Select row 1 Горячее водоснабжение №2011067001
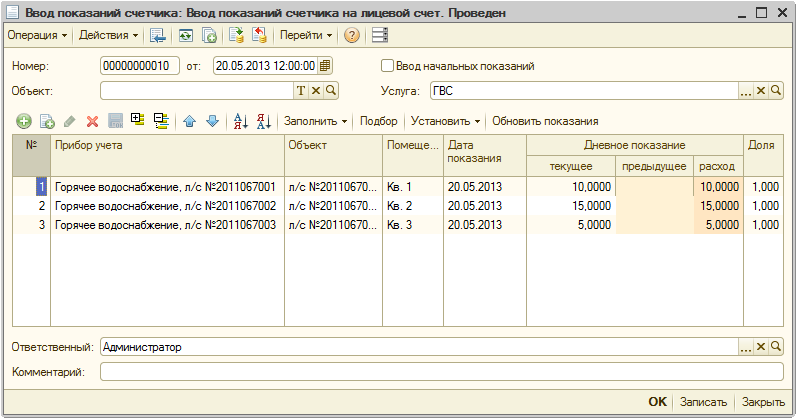 [x=398, y=187]
